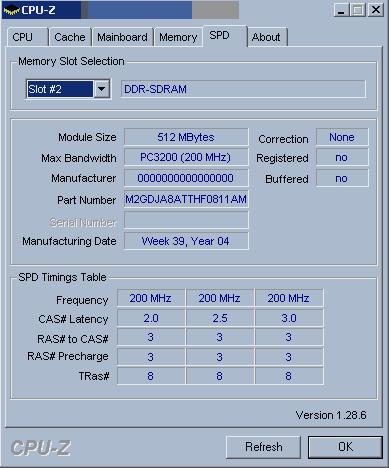Viewport: 389px width, 468px height.
Task: Click the DDR-SDRAM memory type field
Action: tap(243, 89)
